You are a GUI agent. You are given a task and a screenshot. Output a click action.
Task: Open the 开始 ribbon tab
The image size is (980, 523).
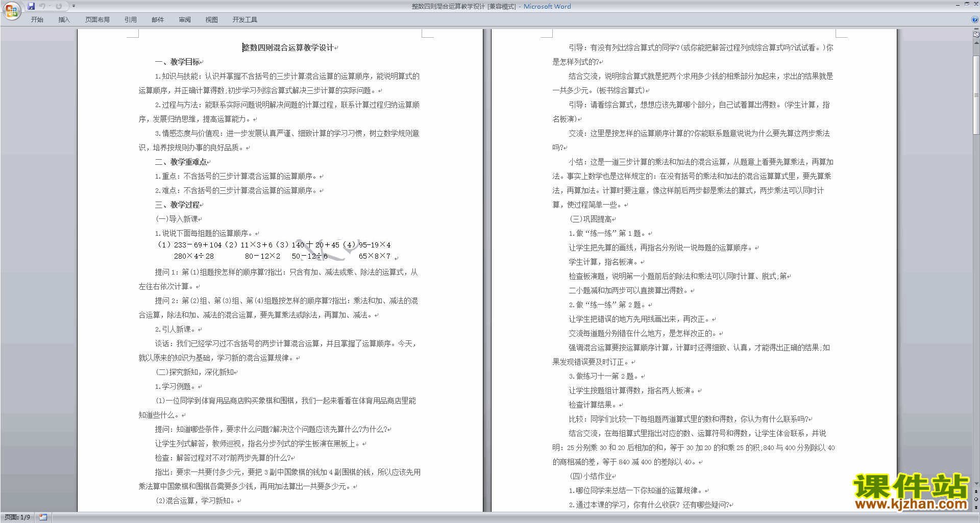(x=37, y=19)
